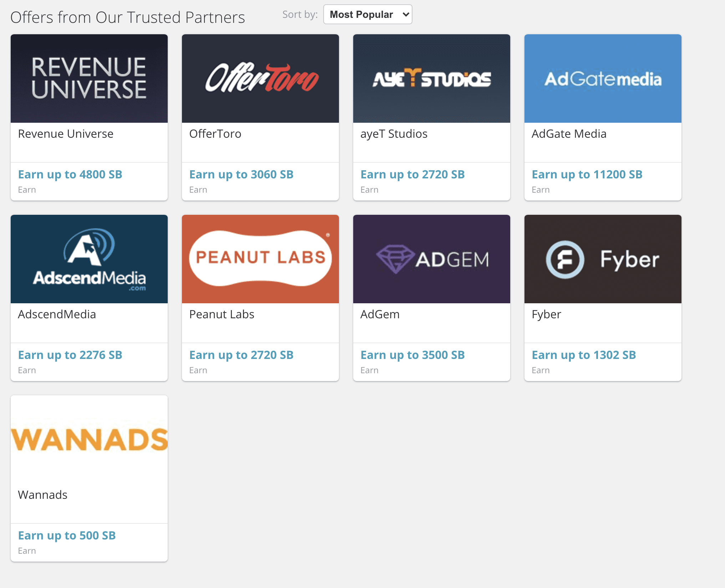Open the Fyber title link
The width and height of the screenshot is (725, 588).
tap(546, 315)
